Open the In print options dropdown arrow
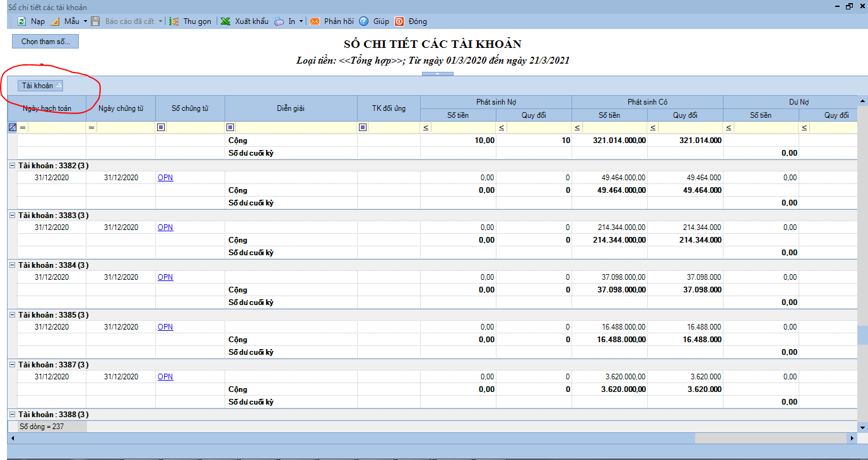This screenshot has height=460, width=868. (301, 21)
